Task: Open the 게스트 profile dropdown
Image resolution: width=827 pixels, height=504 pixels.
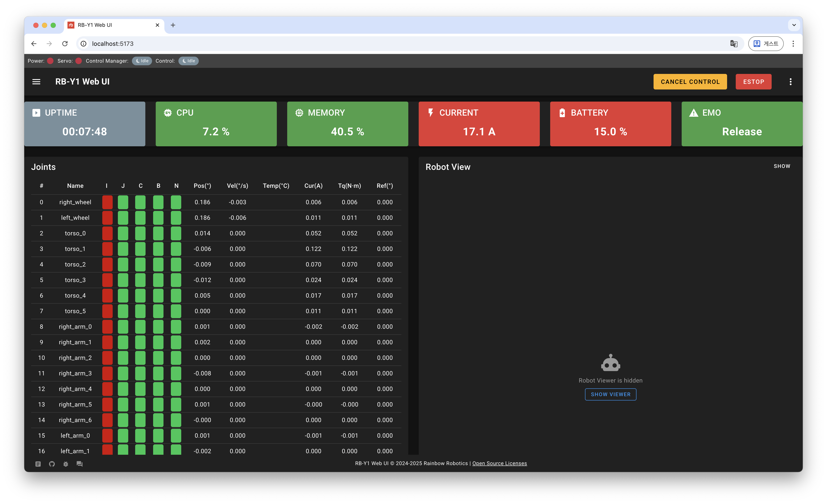Action: pos(766,44)
